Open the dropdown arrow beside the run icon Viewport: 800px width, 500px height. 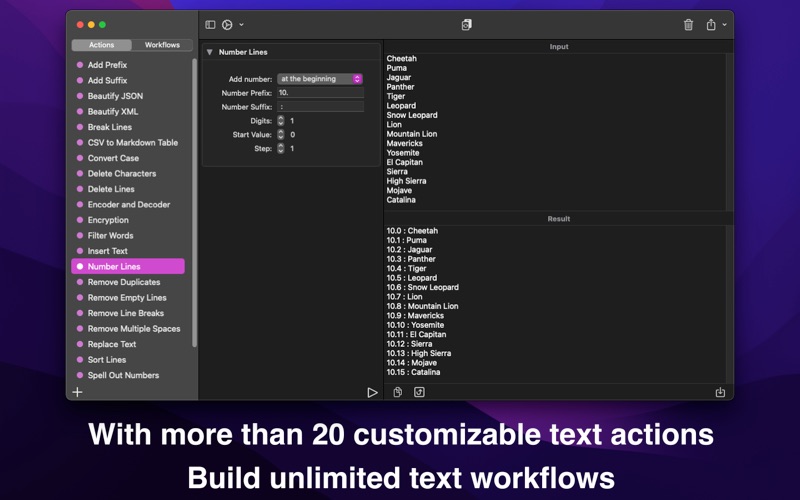point(241,24)
